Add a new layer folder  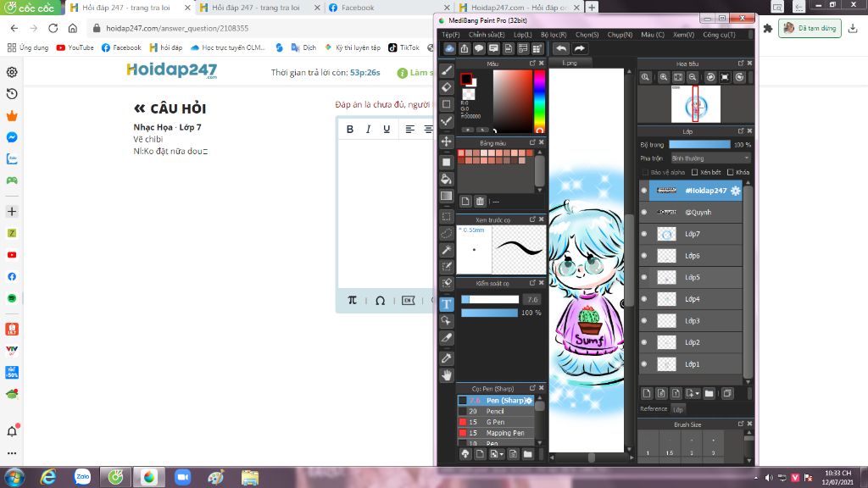[709, 393]
